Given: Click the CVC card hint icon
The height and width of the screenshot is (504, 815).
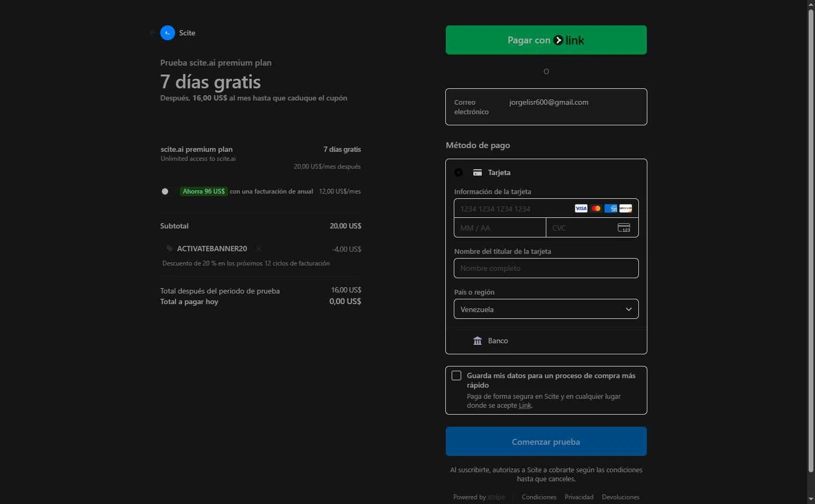Looking at the screenshot, I should click(x=624, y=228).
